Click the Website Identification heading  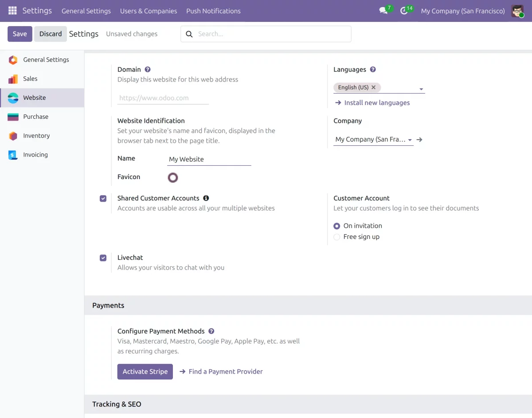click(151, 121)
